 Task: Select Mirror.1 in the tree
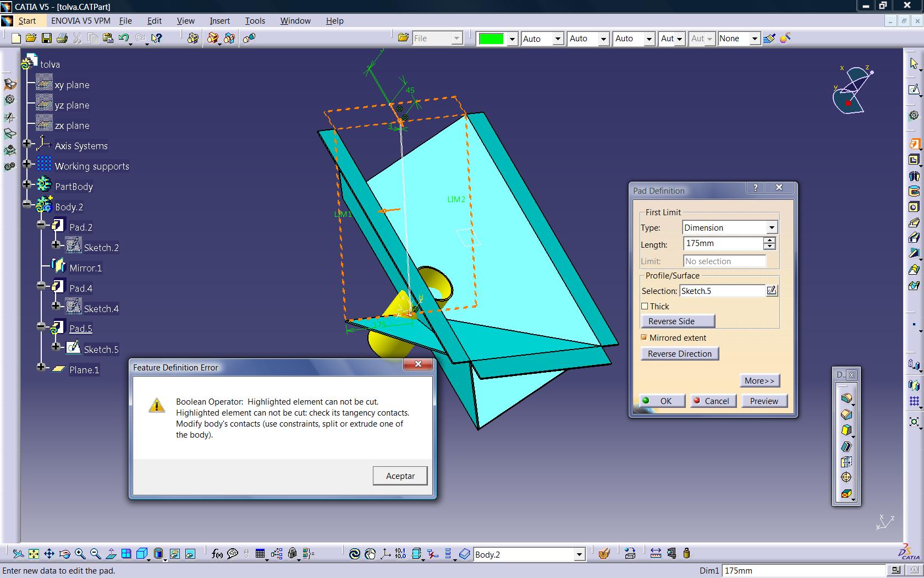[85, 268]
